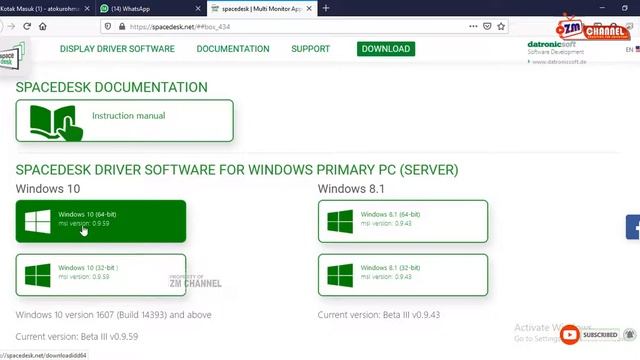Click the notification bell beside SUBSCRIBED

point(630,335)
